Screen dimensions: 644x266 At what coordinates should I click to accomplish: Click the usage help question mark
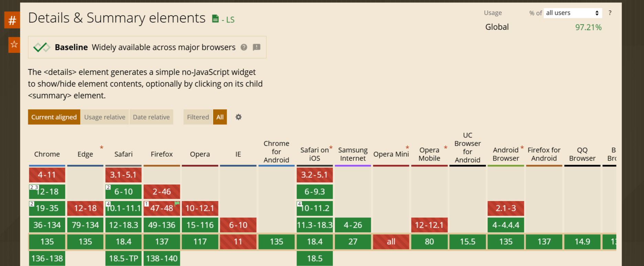coord(610,13)
